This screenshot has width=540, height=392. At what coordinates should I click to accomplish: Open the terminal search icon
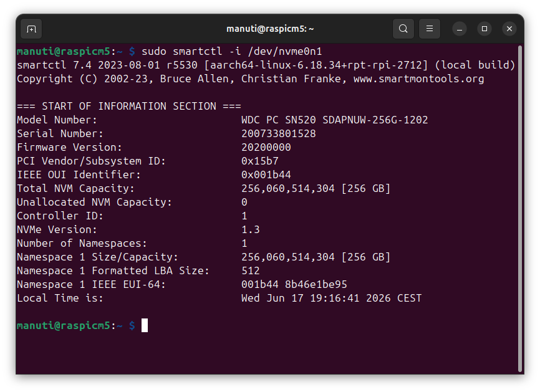(403, 29)
